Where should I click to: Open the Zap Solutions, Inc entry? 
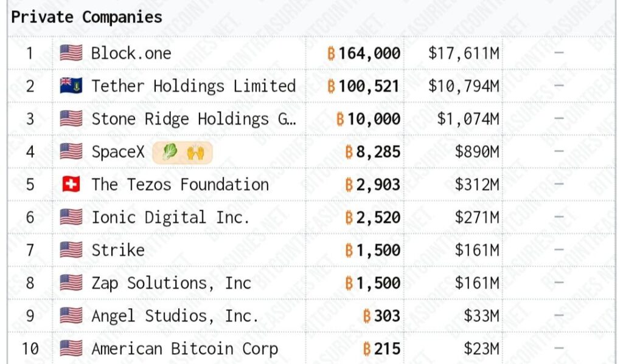[171, 283]
